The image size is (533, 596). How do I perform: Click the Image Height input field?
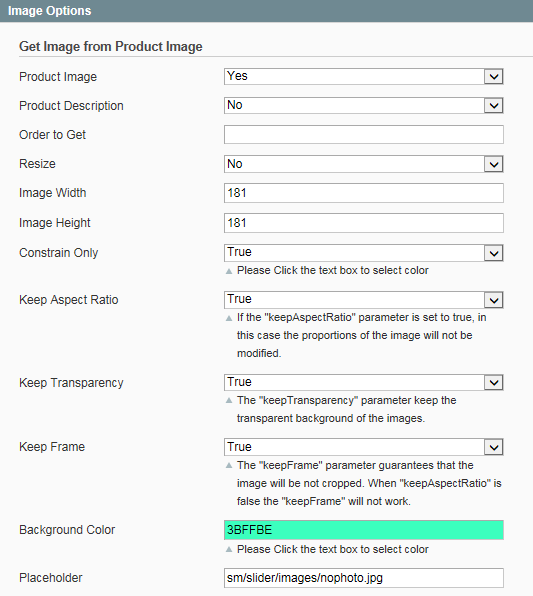363,223
